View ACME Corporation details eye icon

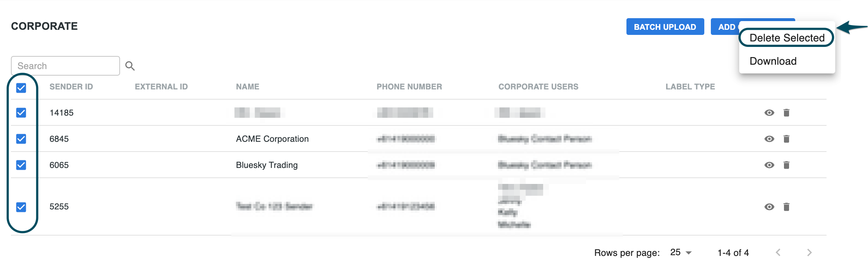(769, 139)
